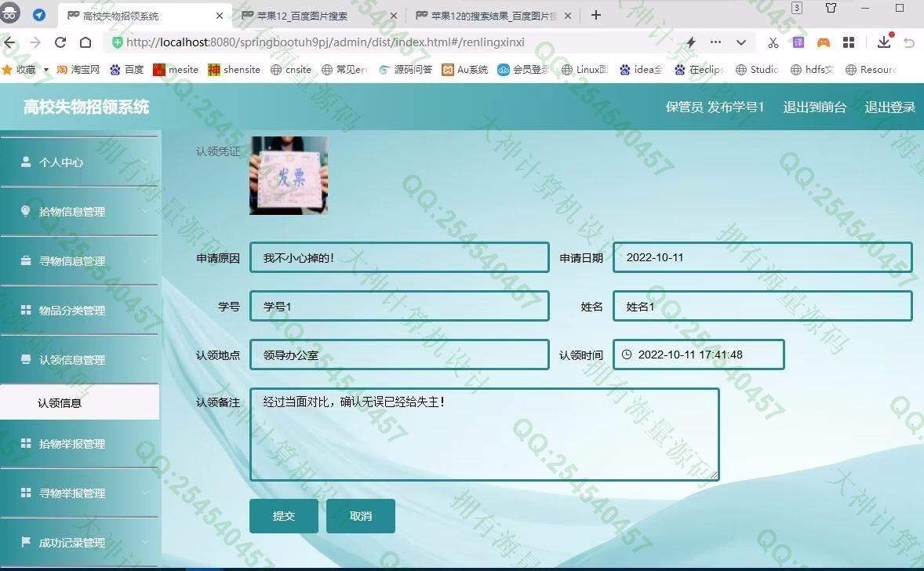Expand the address bar dropdown arrow
Viewport: 924px width, 571px height.
pos(740,42)
